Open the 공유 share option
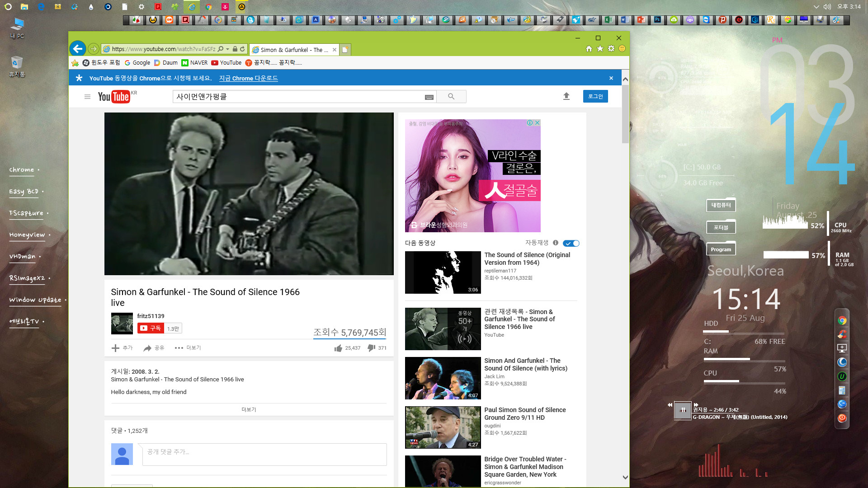 coord(154,348)
